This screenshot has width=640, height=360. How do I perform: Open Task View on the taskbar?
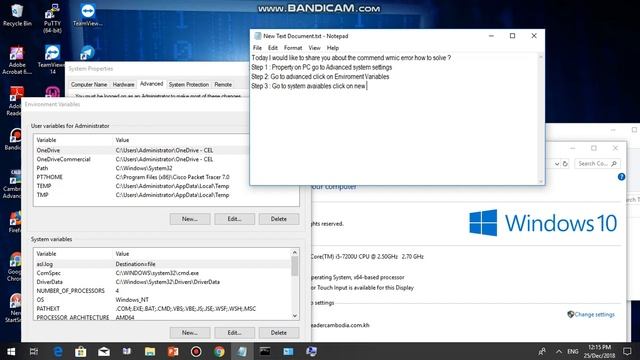point(34,351)
